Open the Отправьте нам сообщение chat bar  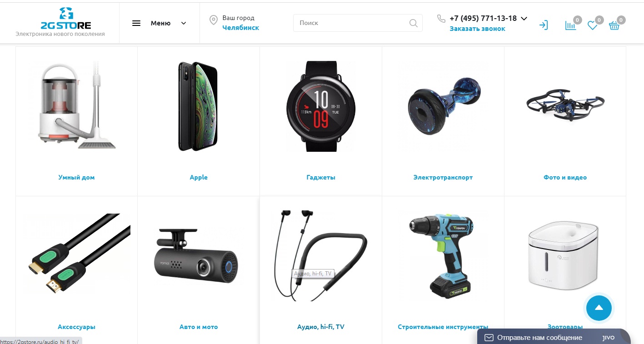coord(554,338)
